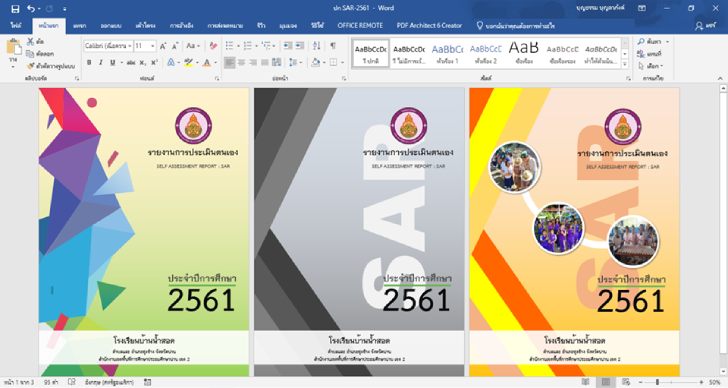Viewport: 728px width, 388px height.
Task: Apply superscript formatting
Action: [154, 62]
